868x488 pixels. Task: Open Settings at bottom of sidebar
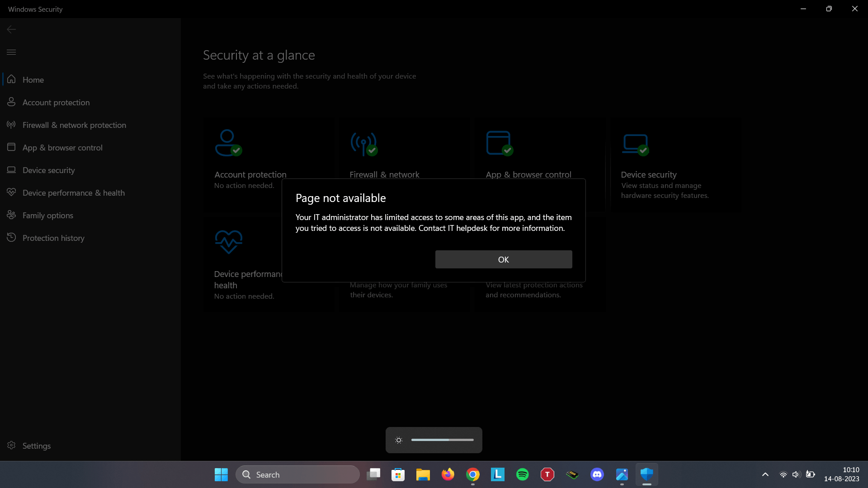(x=90, y=446)
